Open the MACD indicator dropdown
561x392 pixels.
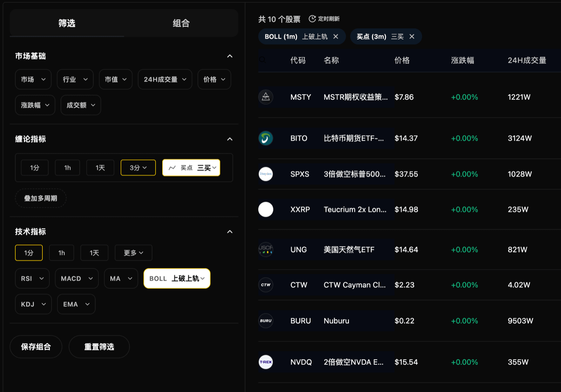click(x=76, y=278)
